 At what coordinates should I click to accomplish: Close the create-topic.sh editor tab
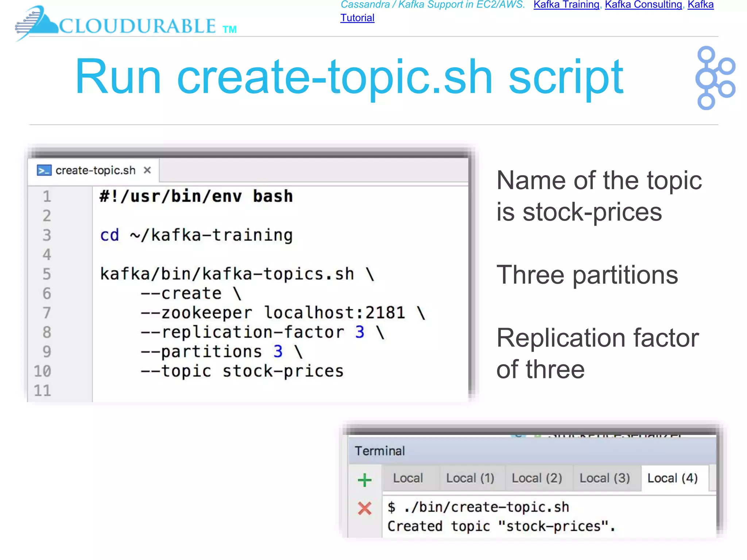tap(147, 170)
